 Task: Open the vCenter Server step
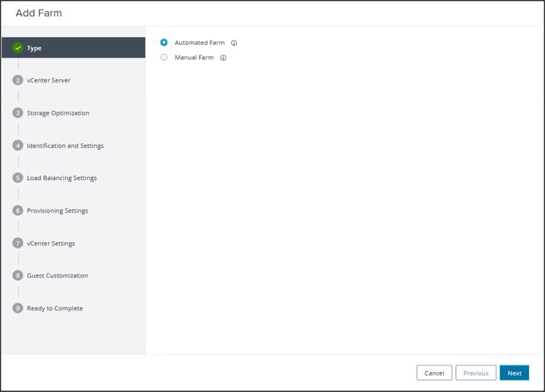[49, 80]
